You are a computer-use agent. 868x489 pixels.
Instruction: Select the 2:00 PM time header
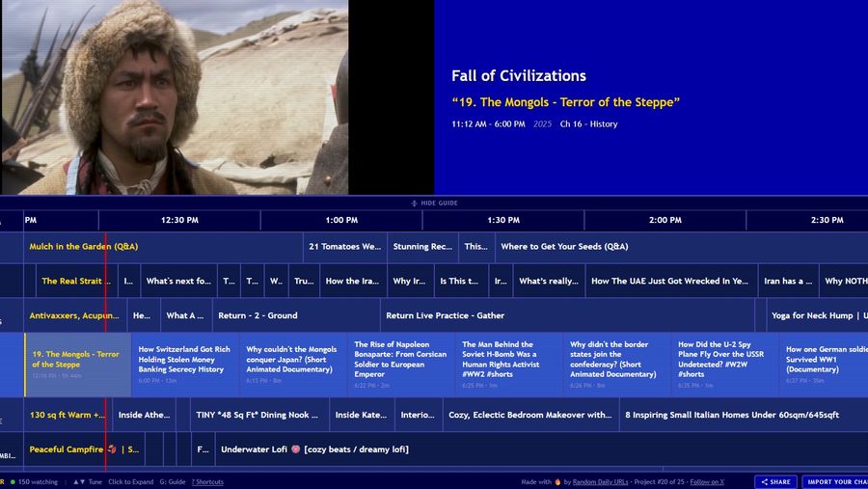(665, 220)
